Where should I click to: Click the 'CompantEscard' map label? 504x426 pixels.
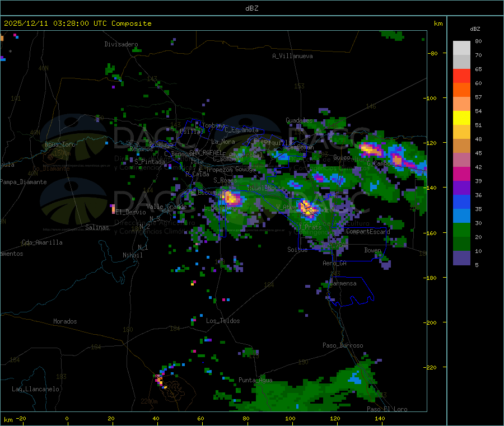(x=368, y=232)
